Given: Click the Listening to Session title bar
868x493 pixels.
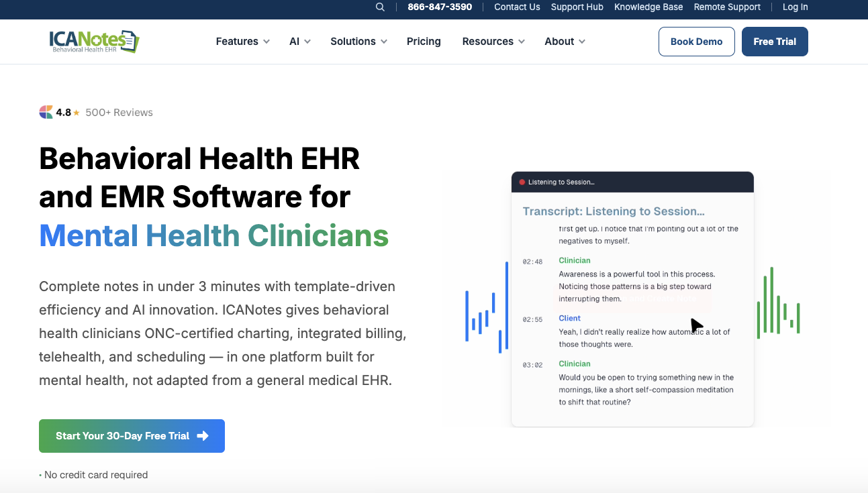Looking at the screenshot, I should (632, 182).
